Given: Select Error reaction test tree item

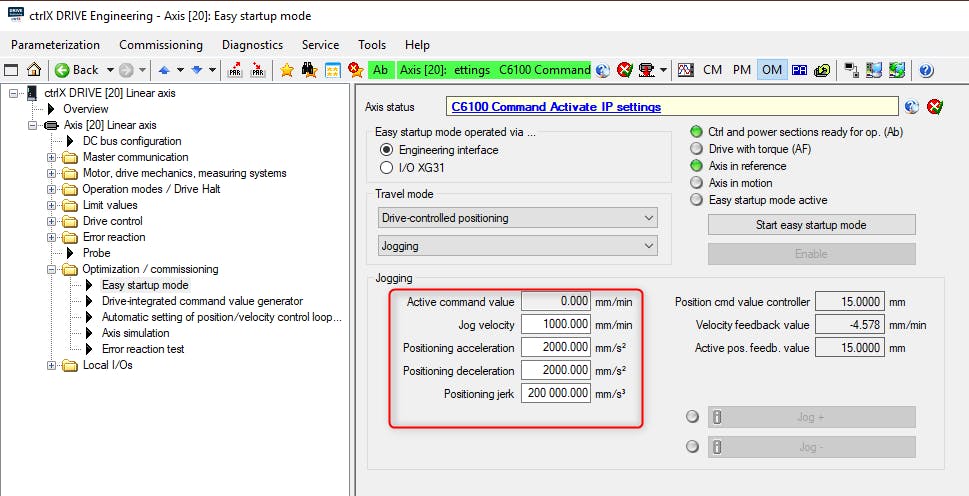Looking at the screenshot, I should tap(143, 349).
